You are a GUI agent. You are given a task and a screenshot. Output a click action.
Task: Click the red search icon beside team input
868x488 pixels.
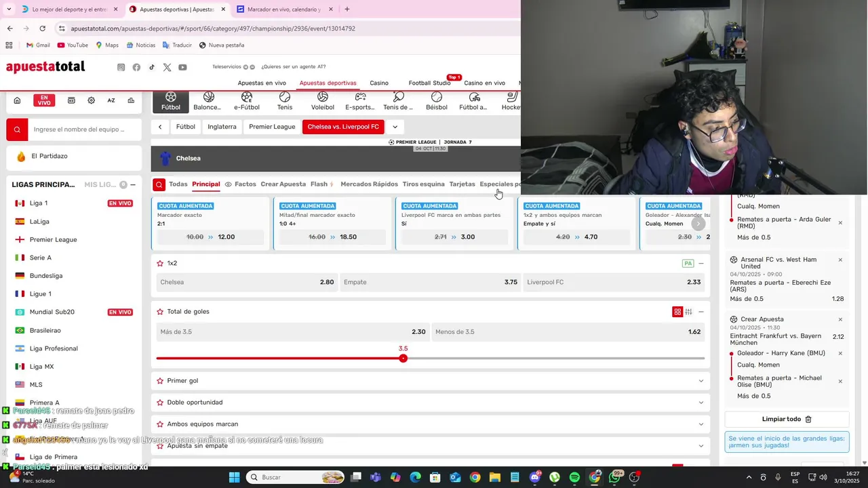point(17,129)
